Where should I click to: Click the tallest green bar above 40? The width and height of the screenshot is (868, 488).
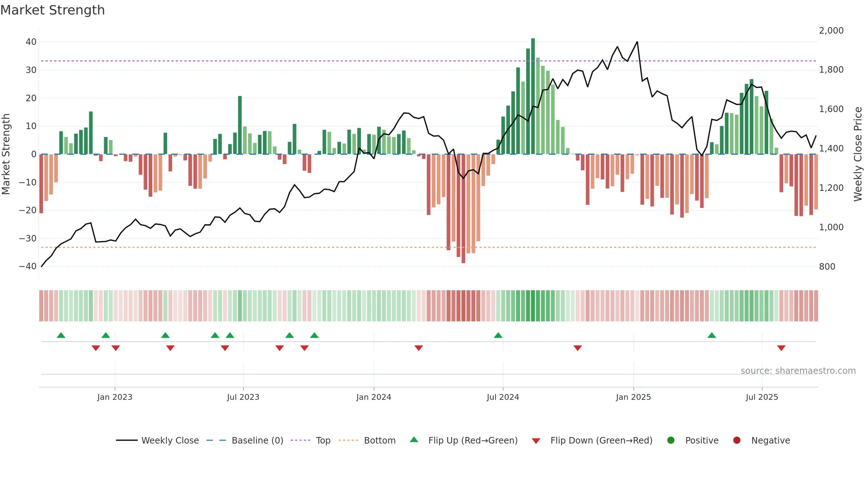tap(533, 96)
